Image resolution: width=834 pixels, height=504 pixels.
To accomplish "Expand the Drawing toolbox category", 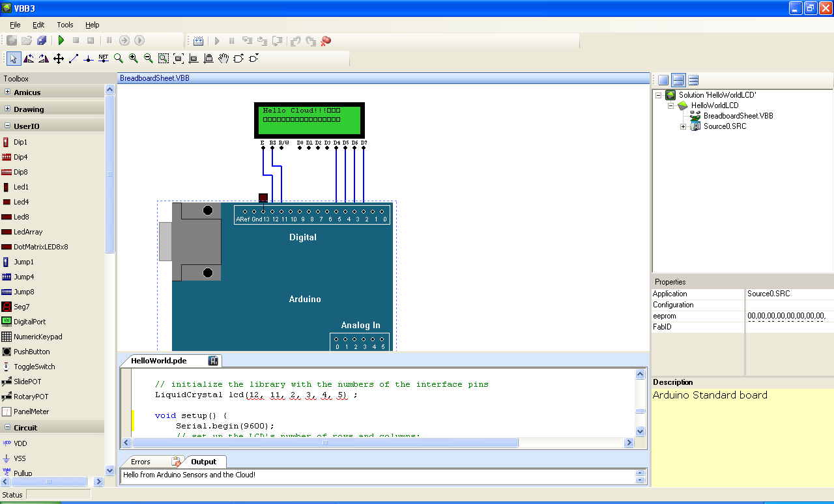I will tap(7, 109).
